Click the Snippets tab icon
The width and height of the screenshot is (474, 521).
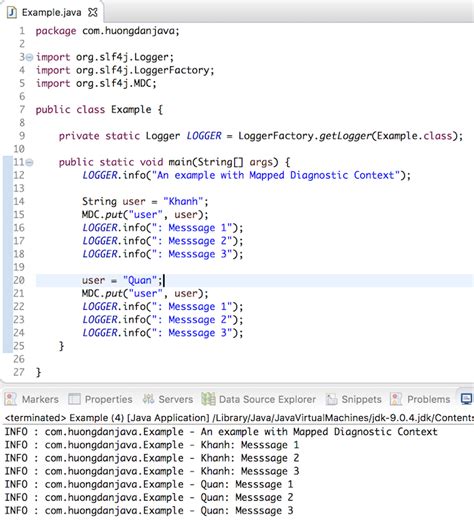tap(331, 399)
